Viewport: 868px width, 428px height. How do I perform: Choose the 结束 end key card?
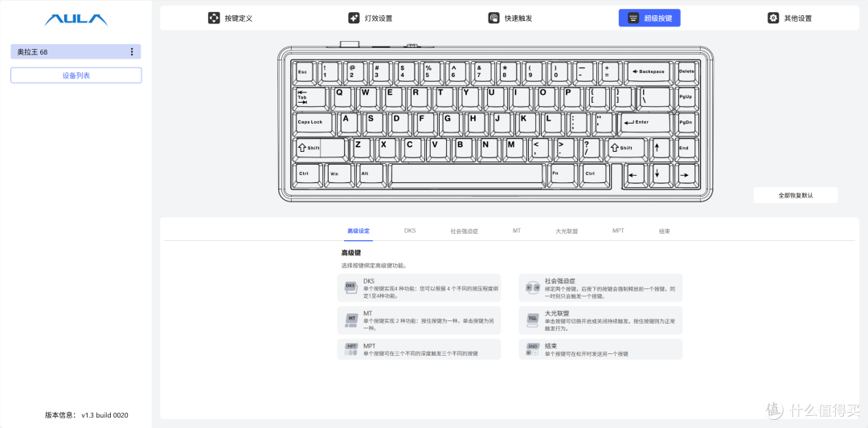point(600,349)
